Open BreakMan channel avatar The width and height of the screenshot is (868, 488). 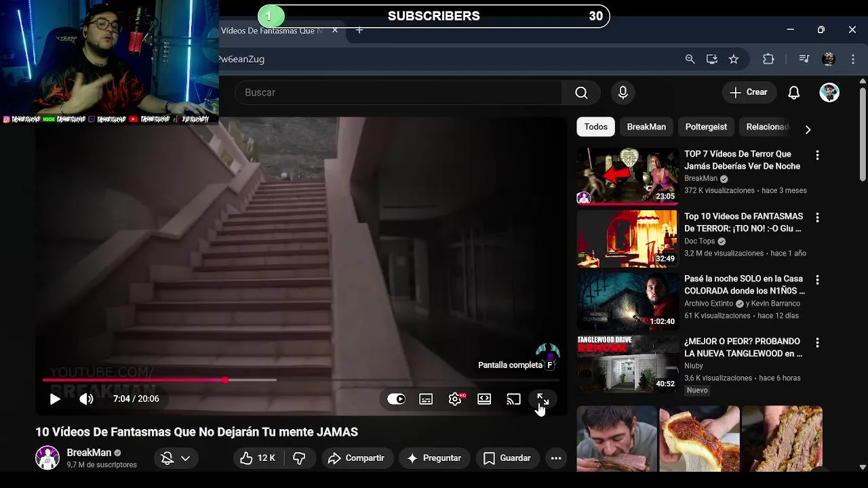coord(47,458)
